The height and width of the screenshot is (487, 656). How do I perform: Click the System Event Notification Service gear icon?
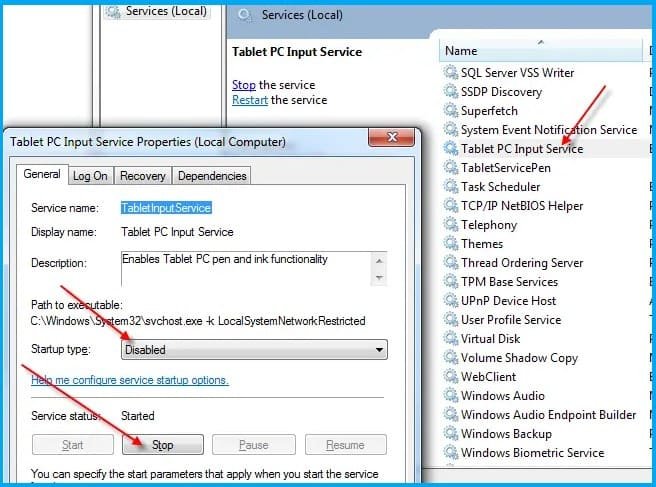pyautogui.click(x=451, y=129)
